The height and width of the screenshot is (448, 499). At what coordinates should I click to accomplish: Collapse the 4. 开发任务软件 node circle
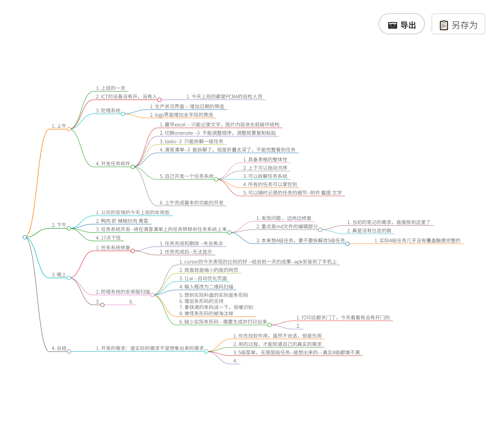point(133,167)
